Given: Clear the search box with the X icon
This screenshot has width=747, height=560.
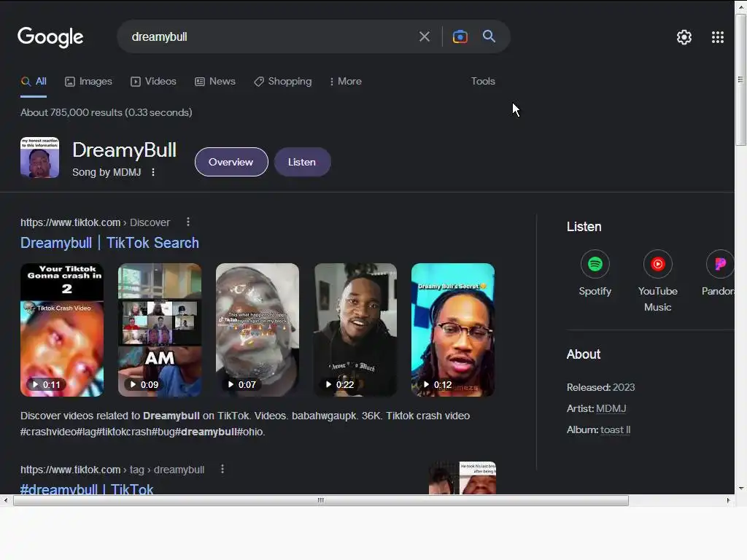Looking at the screenshot, I should pos(424,36).
